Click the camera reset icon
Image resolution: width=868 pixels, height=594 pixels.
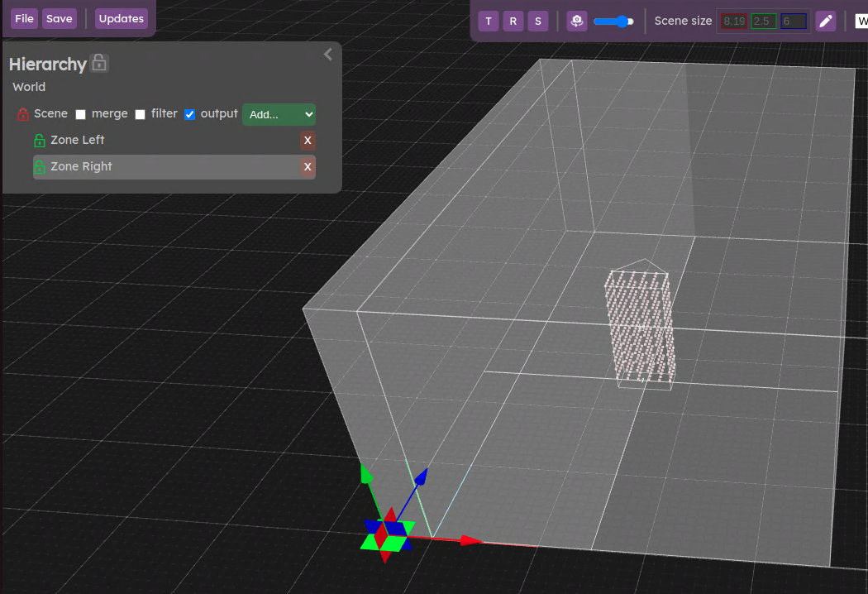point(577,21)
